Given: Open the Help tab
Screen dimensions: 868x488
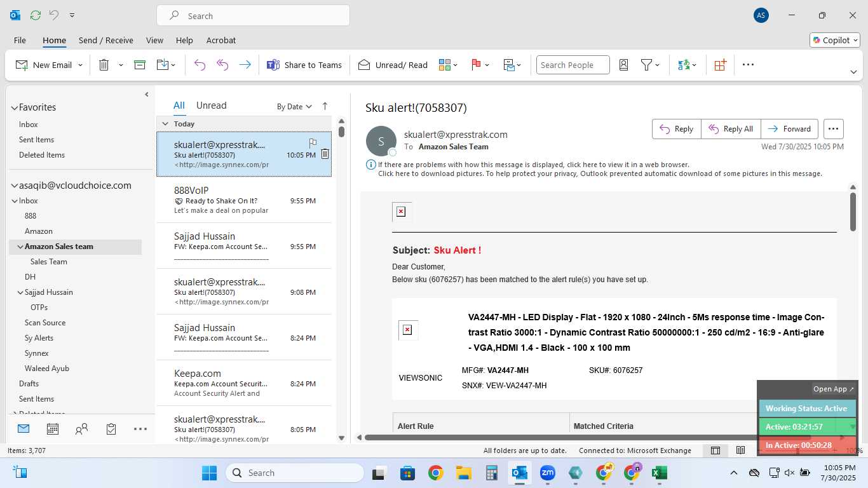Looking at the screenshot, I should pos(184,40).
